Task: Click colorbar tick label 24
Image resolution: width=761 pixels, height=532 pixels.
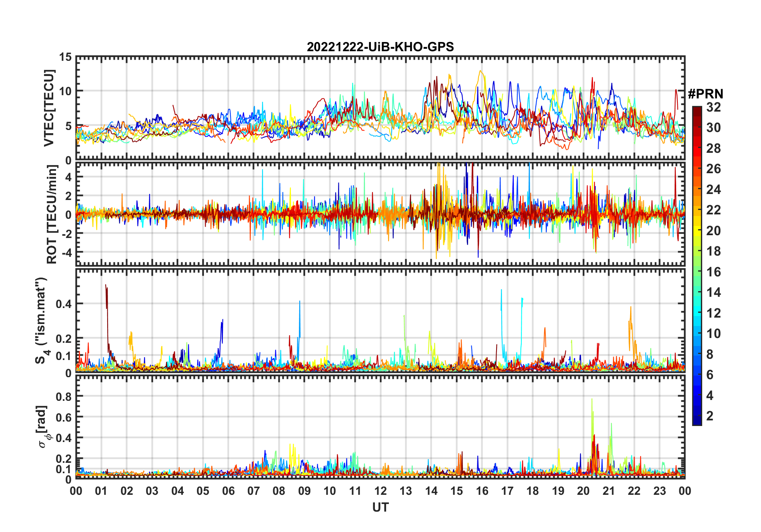Action: tap(713, 189)
